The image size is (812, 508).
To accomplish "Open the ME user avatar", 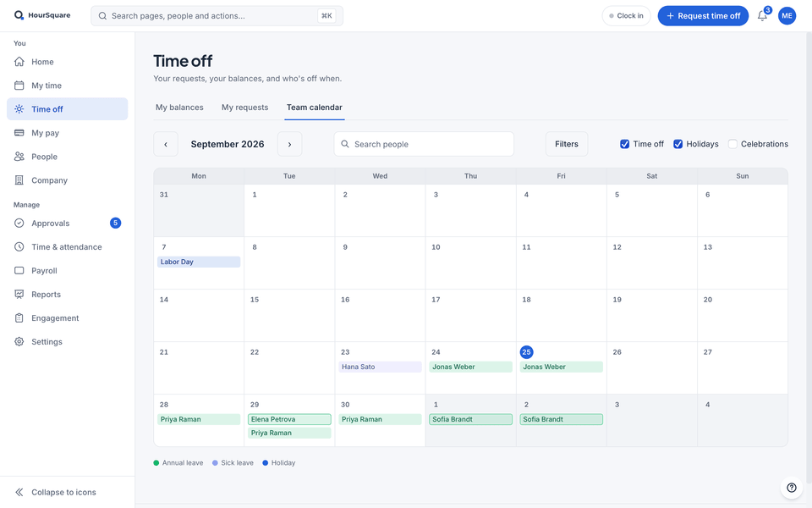I will click(x=787, y=15).
